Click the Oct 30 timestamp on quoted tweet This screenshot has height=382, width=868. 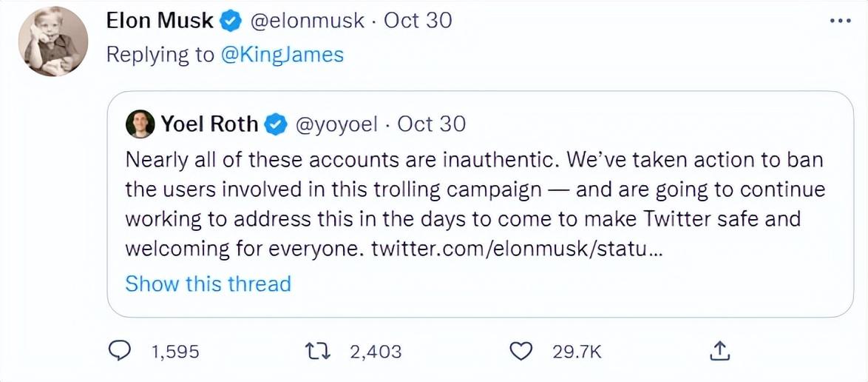[x=432, y=124]
